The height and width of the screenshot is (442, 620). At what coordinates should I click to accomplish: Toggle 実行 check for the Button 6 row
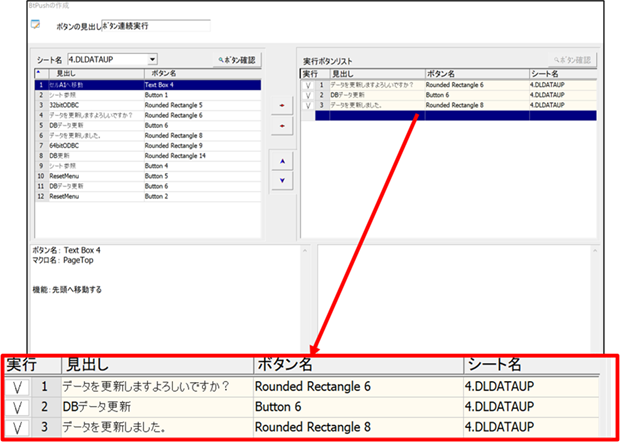308,95
